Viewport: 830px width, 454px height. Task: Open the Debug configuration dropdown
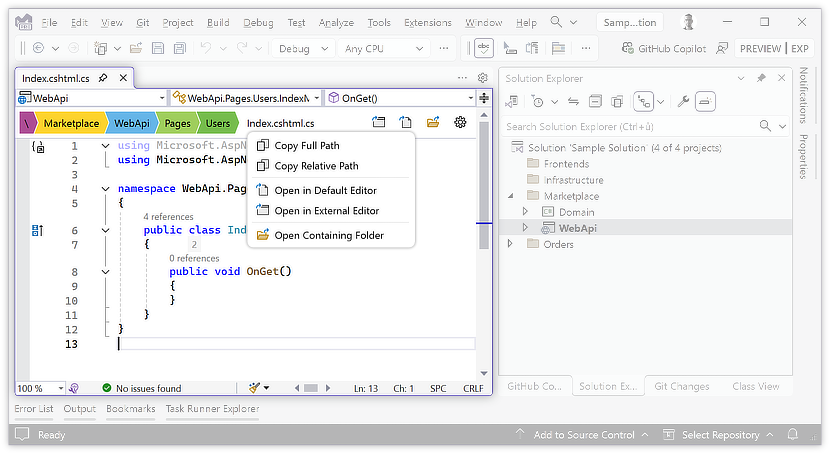pos(302,48)
